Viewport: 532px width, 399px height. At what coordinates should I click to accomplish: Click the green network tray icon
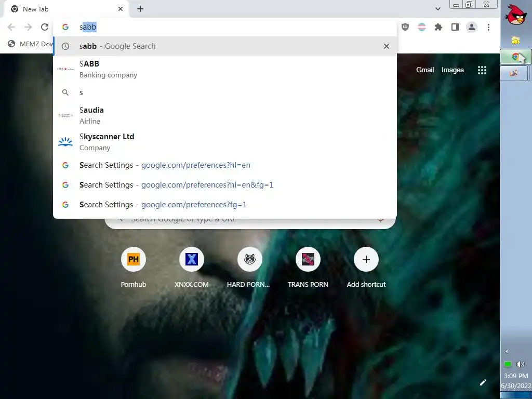tap(508, 364)
